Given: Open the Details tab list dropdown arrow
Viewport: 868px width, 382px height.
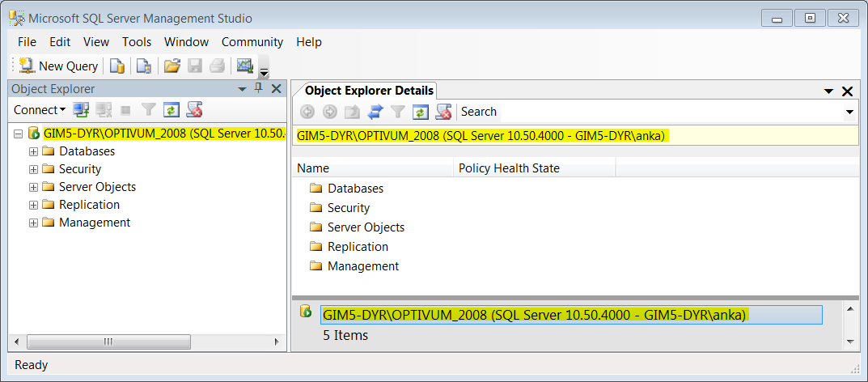Looking at the screenshot, I should (x=828, y=91).
